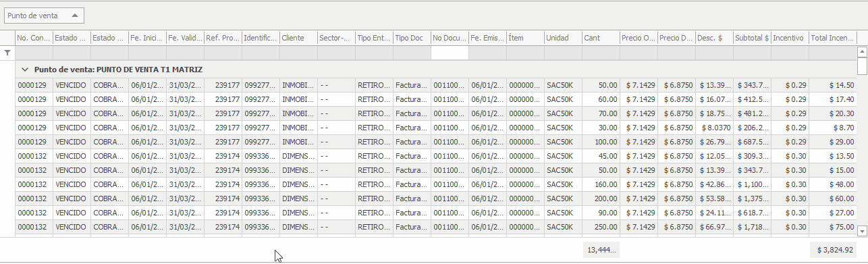Image resolution: width=868 pixels, height=264 pixels.
Task: Select the row with total incentive $ 17.40
Action: [435, 99]
